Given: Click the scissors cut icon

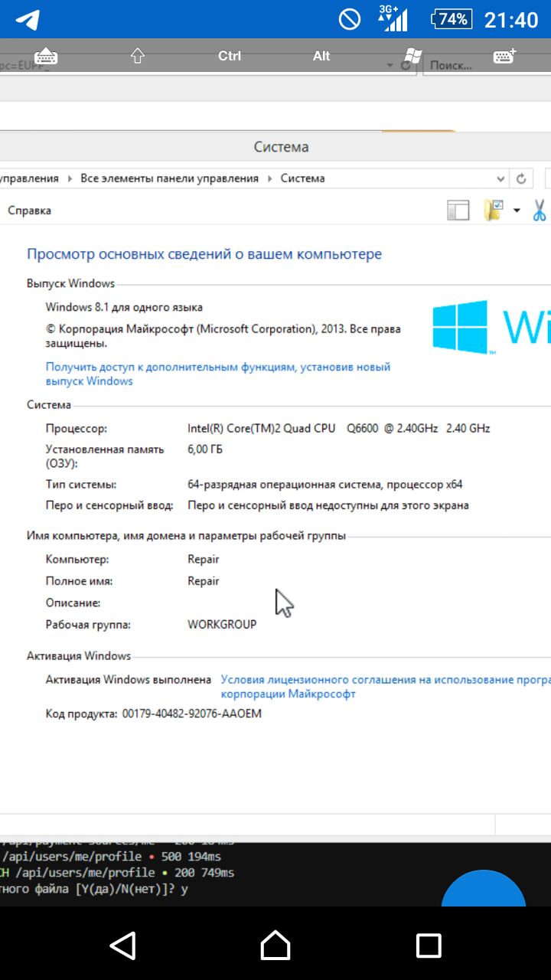Looking at the screenshot, I should tap(539, 211).
